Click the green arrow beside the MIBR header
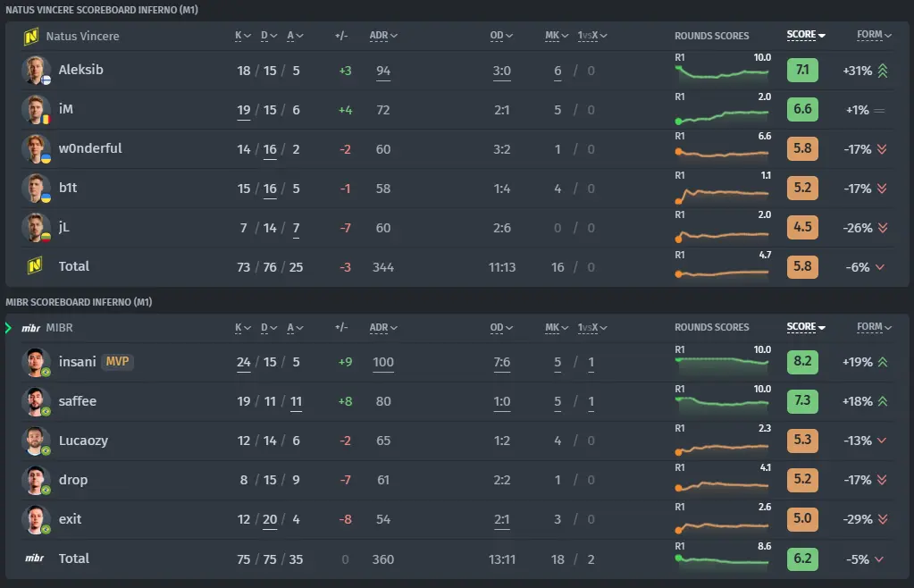Viewport: 914px width, 588px height. tap(8, 328)
